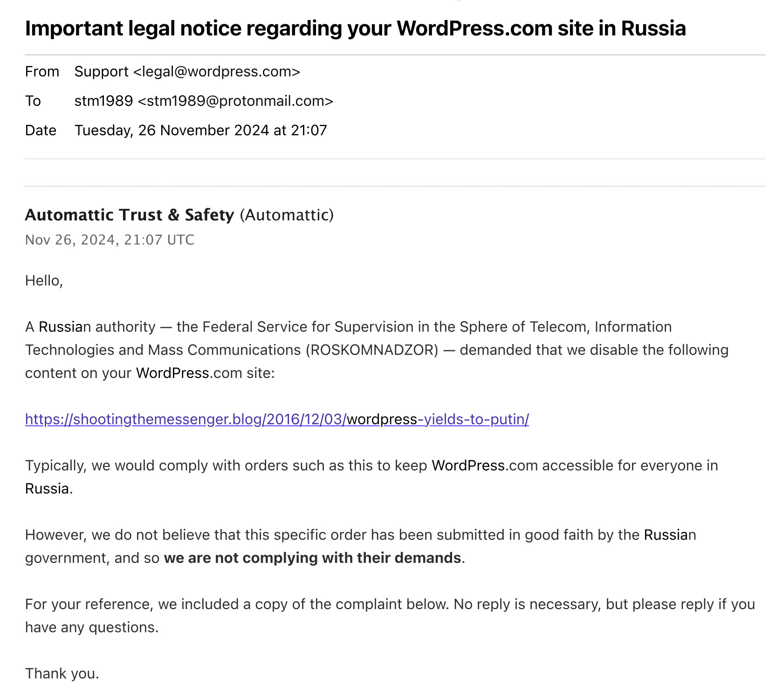Viewport: 776px width, 700px height.
Task: Click the word ROSKOMNADZOR in the message
Action: tap(372, 350)
